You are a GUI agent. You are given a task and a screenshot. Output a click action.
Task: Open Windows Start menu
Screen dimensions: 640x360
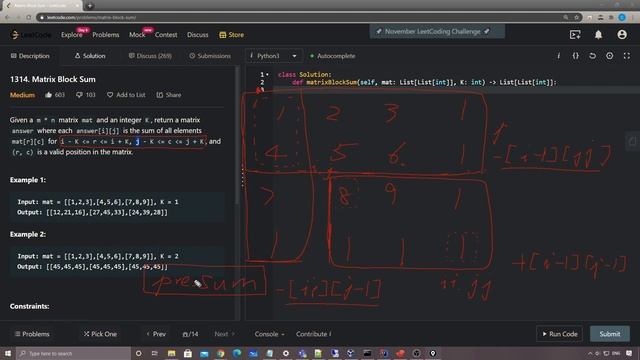point(8,353)
